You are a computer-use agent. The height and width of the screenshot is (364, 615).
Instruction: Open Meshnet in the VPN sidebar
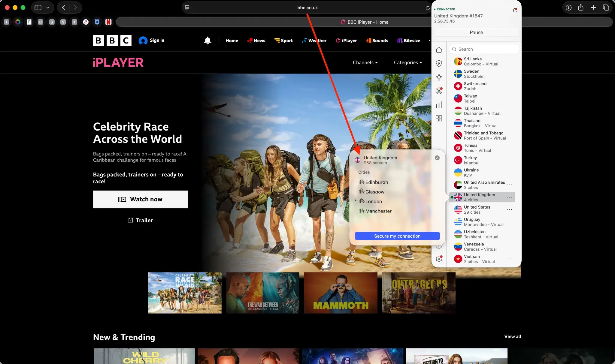(439, 77)
